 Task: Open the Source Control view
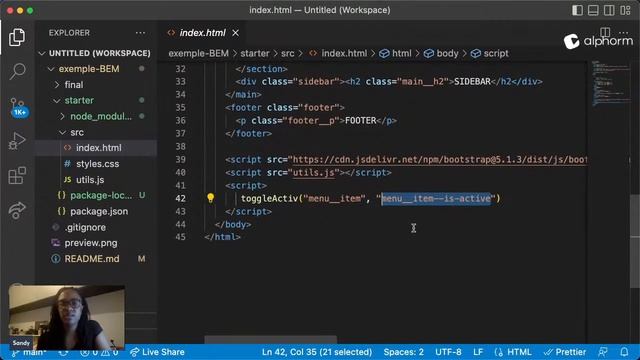[x=18, y=107]
